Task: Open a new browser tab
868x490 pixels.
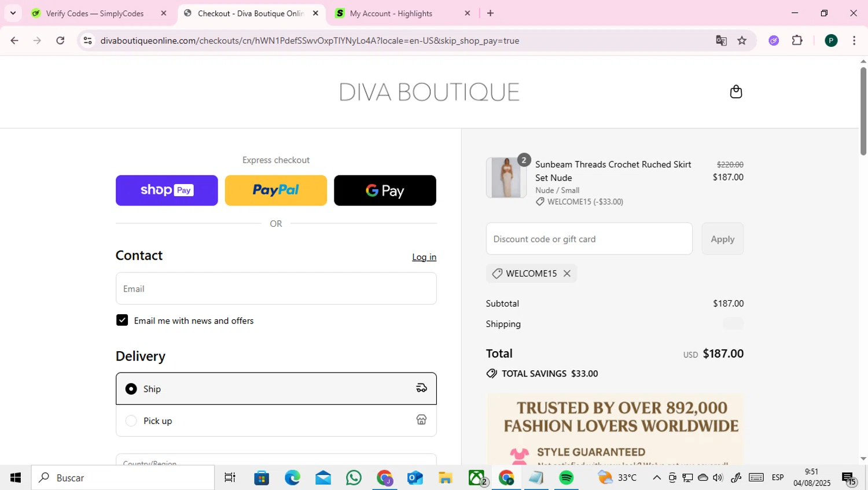Action: tap(490, 13)
